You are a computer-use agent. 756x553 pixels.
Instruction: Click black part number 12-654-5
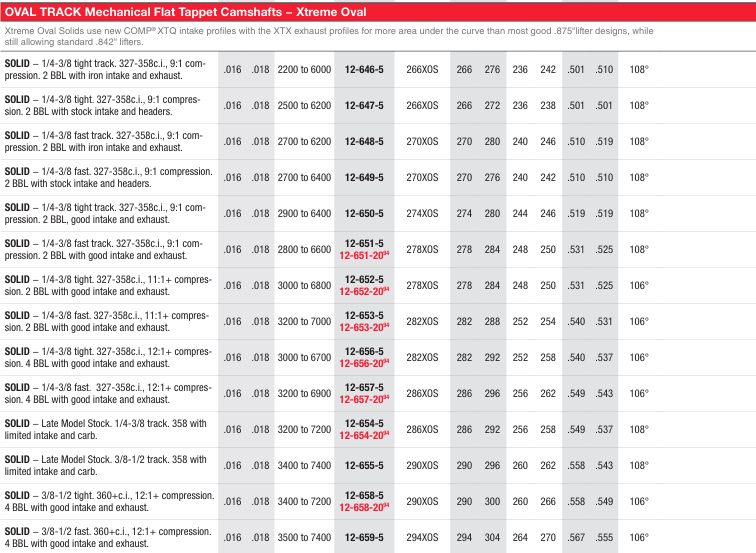coord(364,423)
